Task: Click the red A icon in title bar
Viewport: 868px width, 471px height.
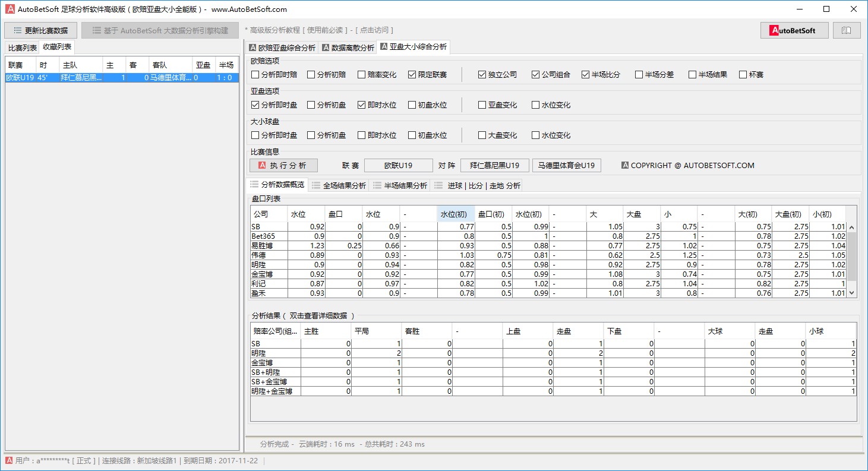Action: pos(10,9)
